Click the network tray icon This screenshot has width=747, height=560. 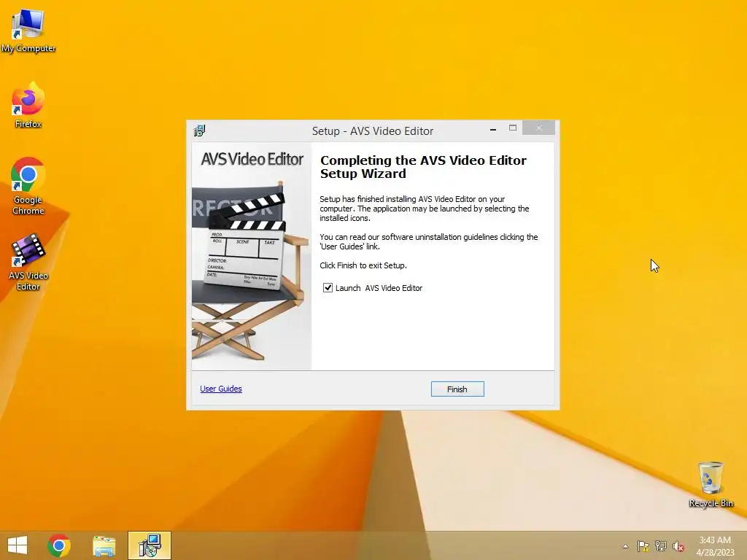pos(660,546)
